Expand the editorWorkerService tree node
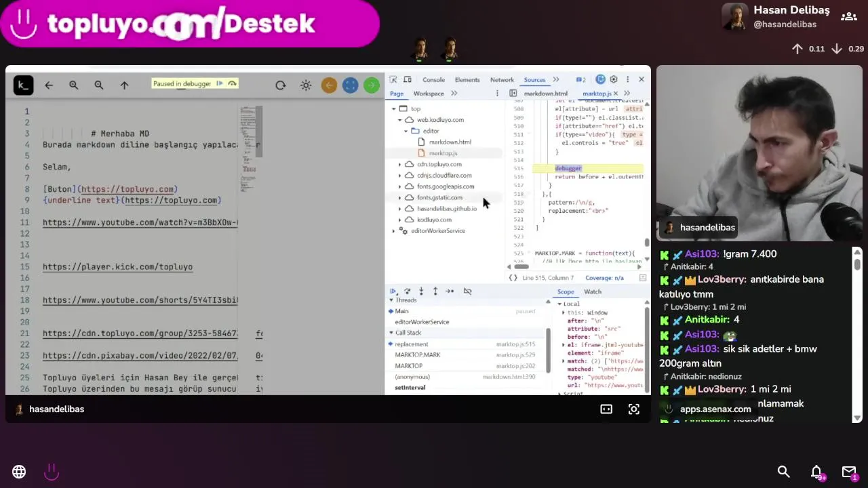This screenshot has height=488, width=868. pos(393,231)
